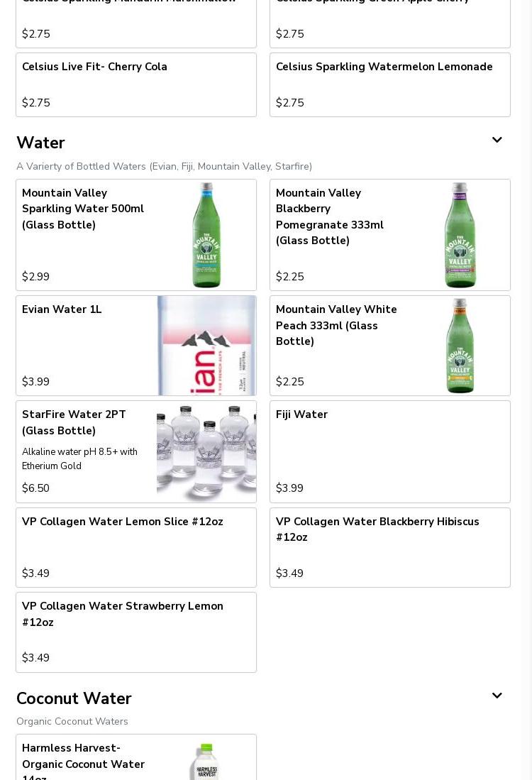532x780 pixels.
Task: Collapse the Coconut Water section chevron
Action: (497, 696)
